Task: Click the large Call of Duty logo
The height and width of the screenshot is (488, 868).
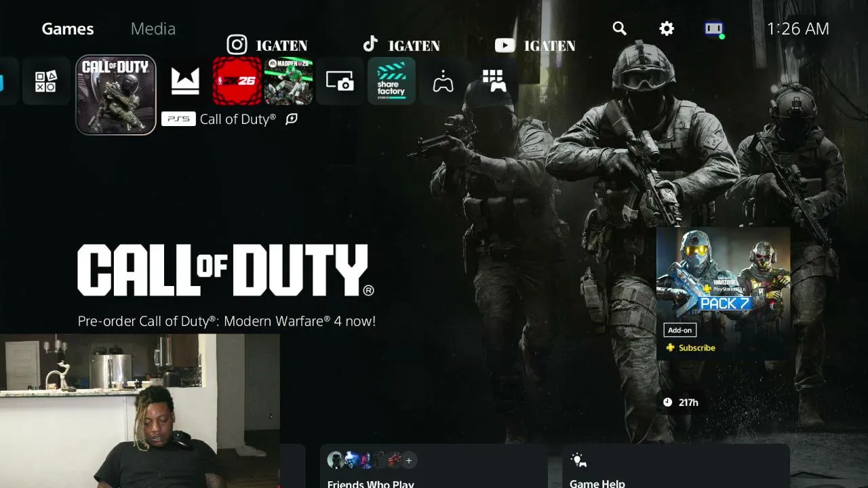Action: click(226, 270)
